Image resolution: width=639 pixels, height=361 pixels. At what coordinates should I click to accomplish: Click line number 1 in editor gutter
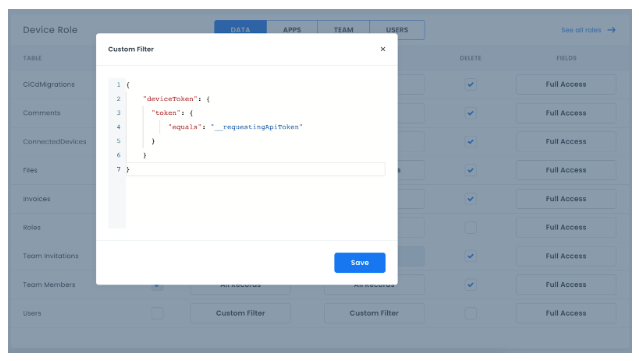[x=119, y=85]
